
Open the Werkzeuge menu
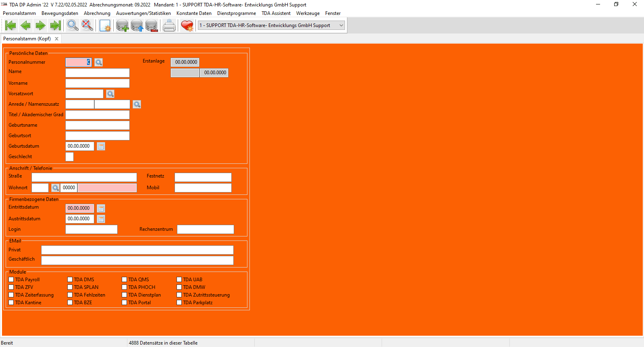(307, 13)
